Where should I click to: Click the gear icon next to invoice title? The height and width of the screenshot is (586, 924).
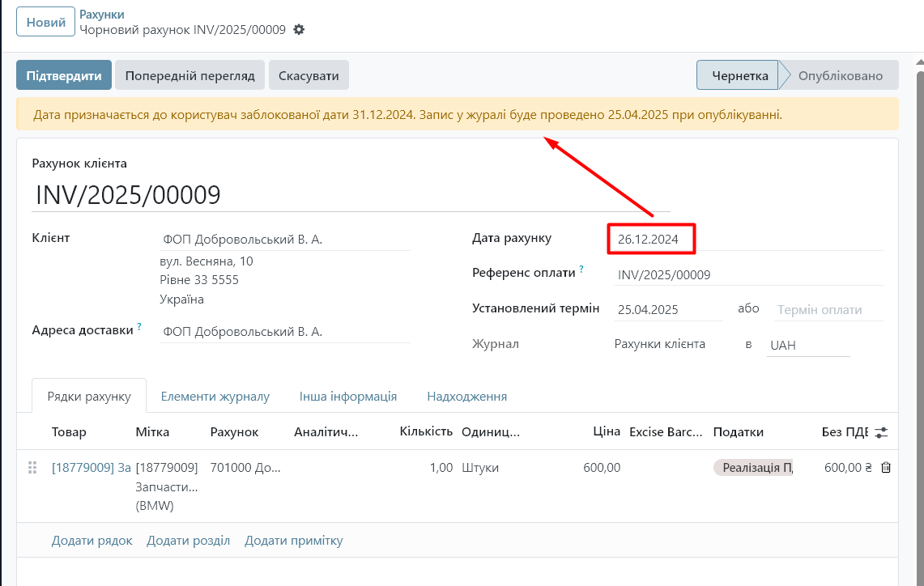[x=299, y=30]
